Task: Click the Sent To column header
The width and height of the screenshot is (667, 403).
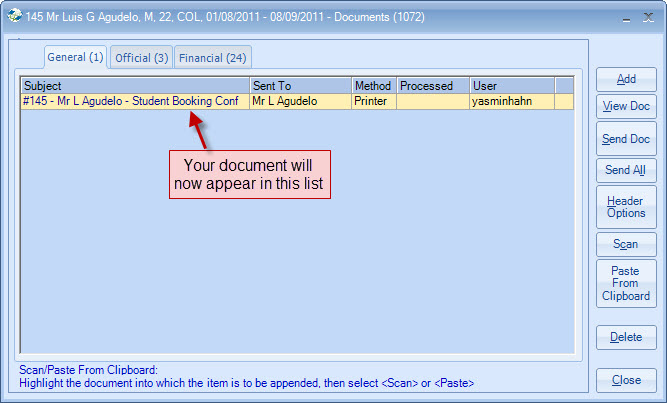Action: coord(300,86)
